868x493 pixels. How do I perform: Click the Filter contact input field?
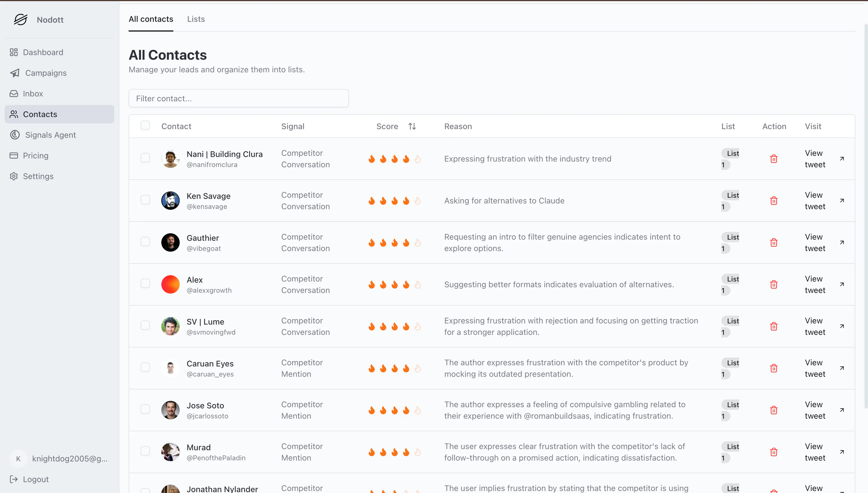pos(239,98)
